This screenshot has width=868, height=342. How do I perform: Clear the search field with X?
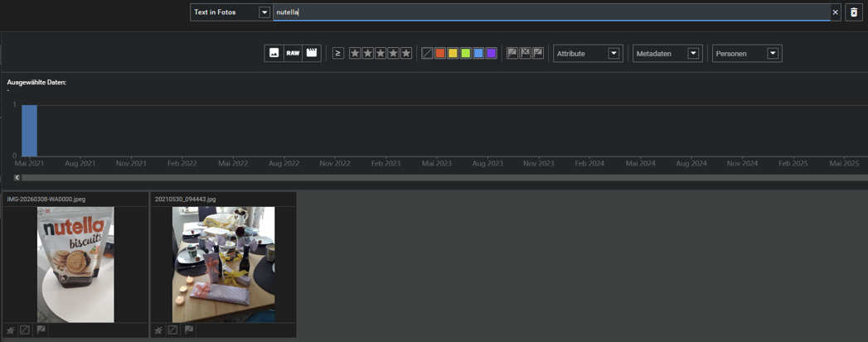tap(836, 12)
